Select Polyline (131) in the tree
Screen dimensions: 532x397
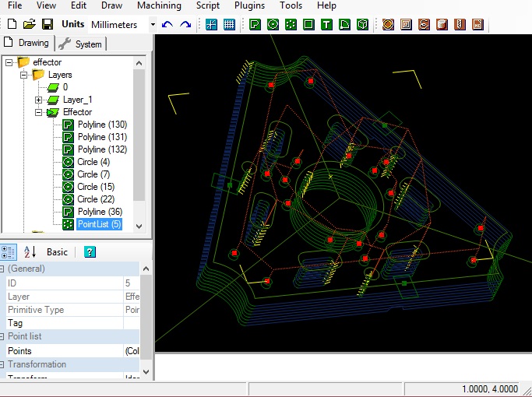(x=102, y=137)
